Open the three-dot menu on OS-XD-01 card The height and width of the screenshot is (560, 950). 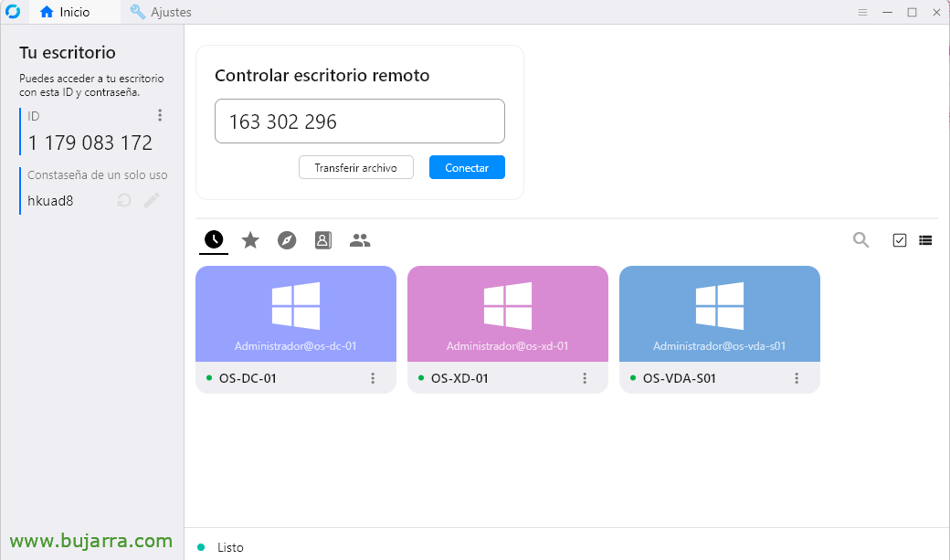click(x=585, y=377)
